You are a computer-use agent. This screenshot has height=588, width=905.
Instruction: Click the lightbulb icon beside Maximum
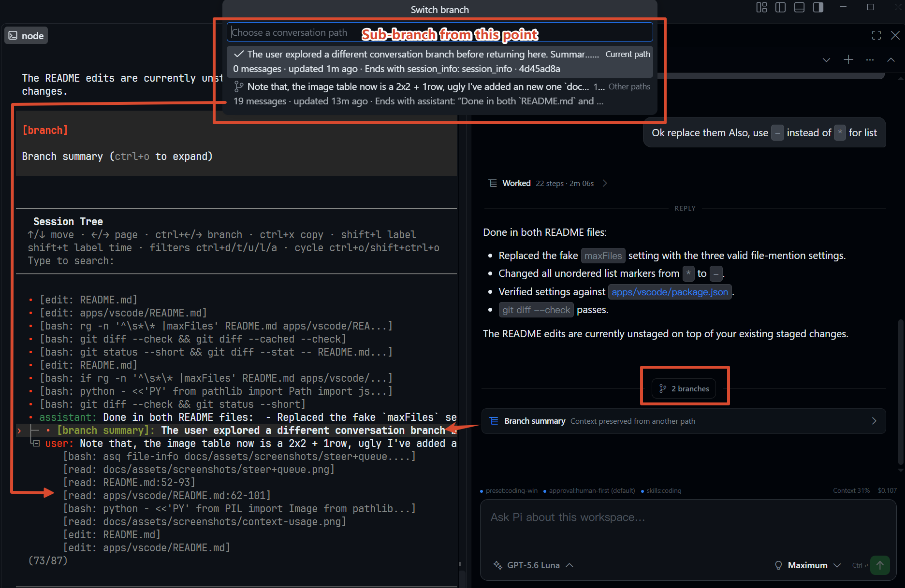pyautogui.click(x=778, y=565)
